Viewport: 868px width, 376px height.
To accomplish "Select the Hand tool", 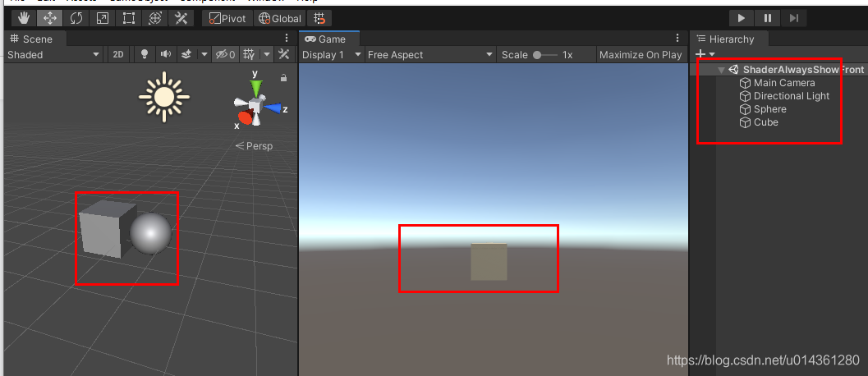I will [x=23, y=18].
